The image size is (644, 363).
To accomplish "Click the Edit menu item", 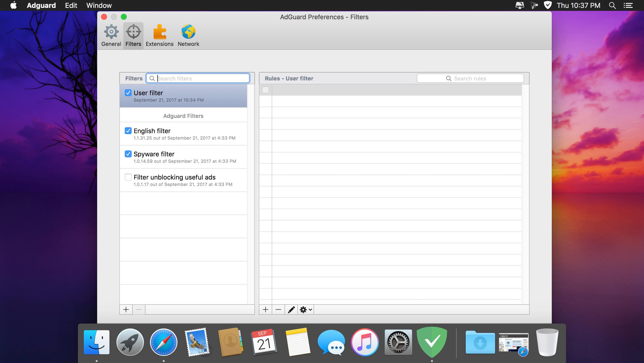I will point(71,5).
